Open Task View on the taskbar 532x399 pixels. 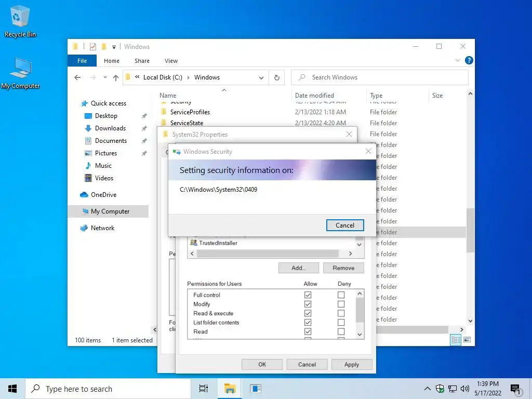204,389
